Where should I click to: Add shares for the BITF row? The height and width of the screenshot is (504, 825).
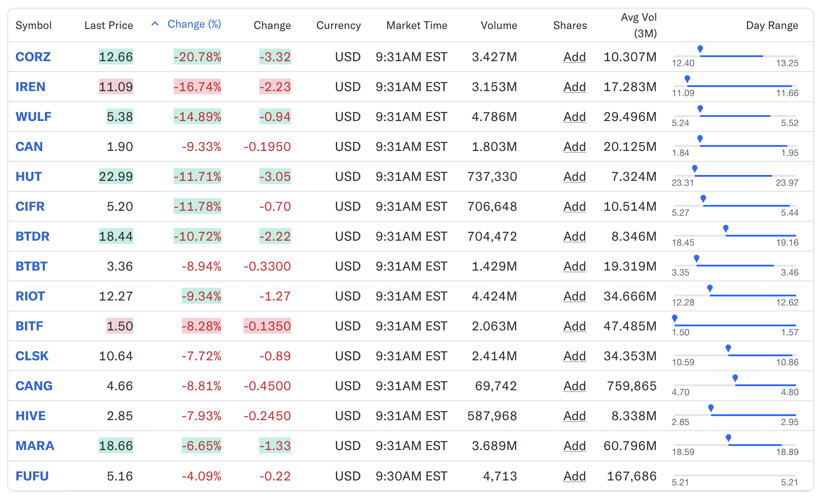click(575, 326)
